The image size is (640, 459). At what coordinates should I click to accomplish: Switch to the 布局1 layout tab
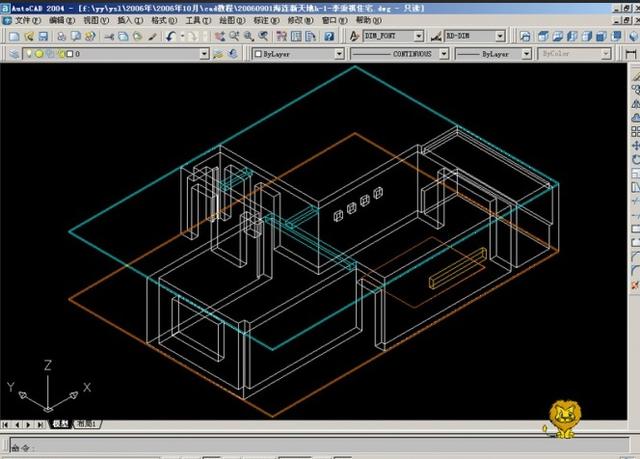coord(87,424)
